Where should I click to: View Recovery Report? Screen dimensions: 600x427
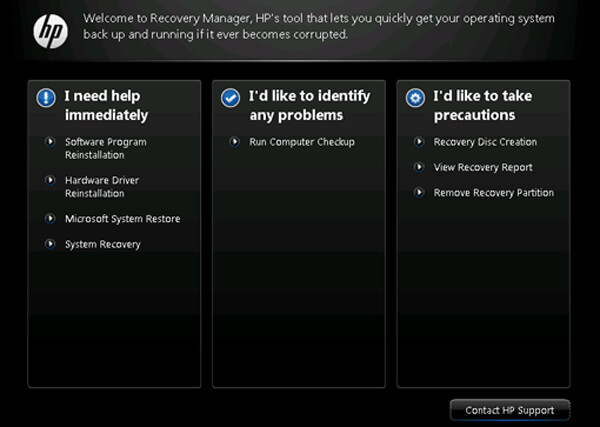pyautogui.click(x=483, y=168)
